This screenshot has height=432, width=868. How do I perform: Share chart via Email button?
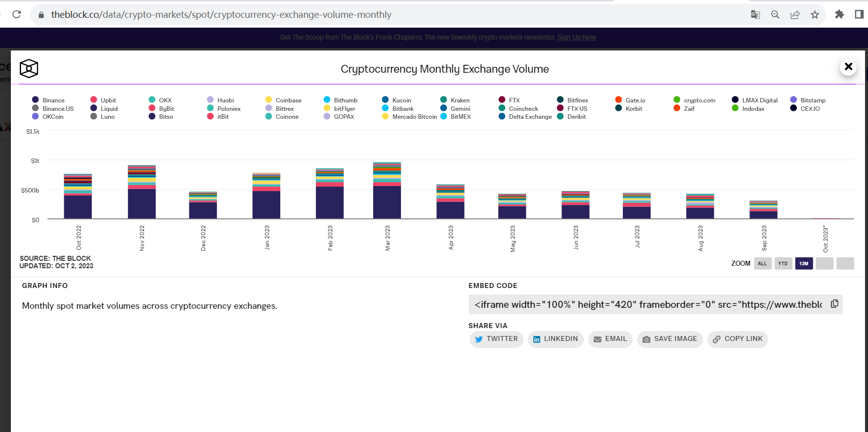click(x=610, y=339)
